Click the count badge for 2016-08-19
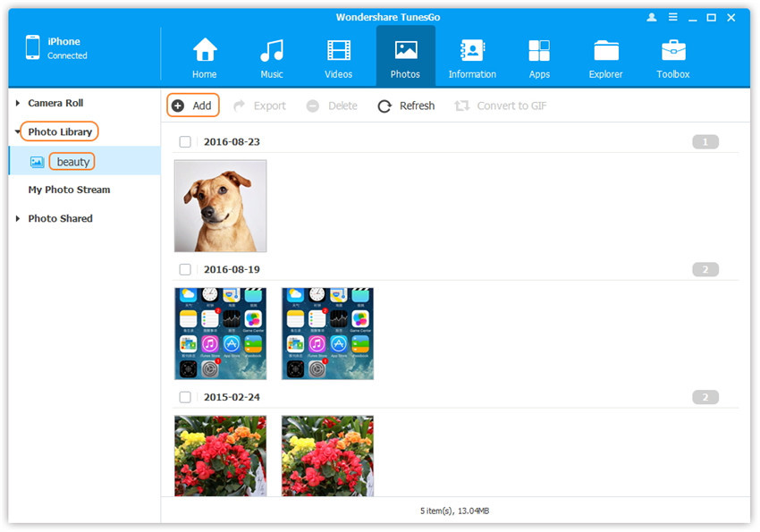This screenshot has height=532, width=760. [x=705, y=269]
